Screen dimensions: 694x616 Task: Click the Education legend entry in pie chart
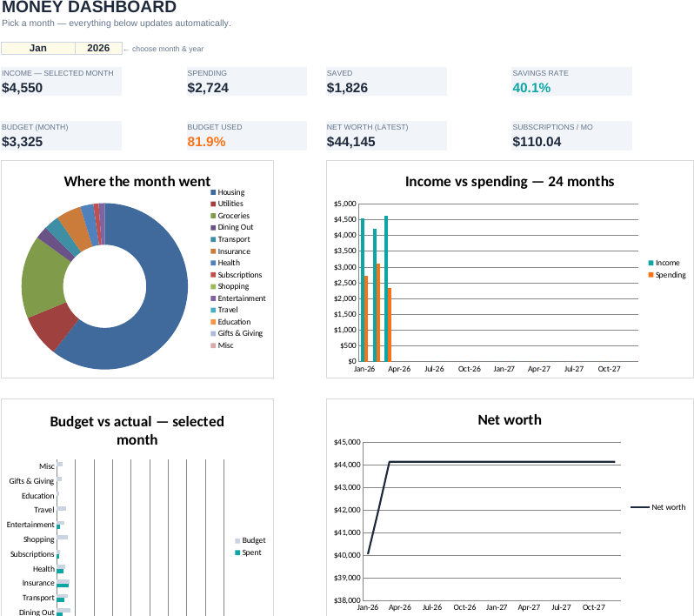(230, 322)
